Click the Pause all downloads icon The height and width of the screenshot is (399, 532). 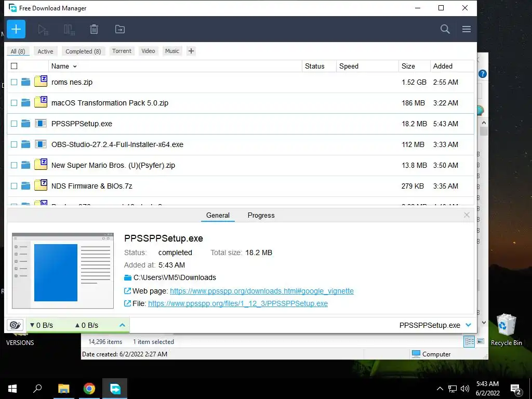coord(69,30)
